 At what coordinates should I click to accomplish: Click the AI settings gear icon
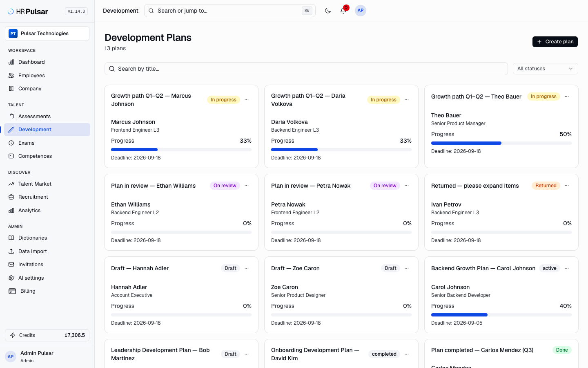[11, 278]
